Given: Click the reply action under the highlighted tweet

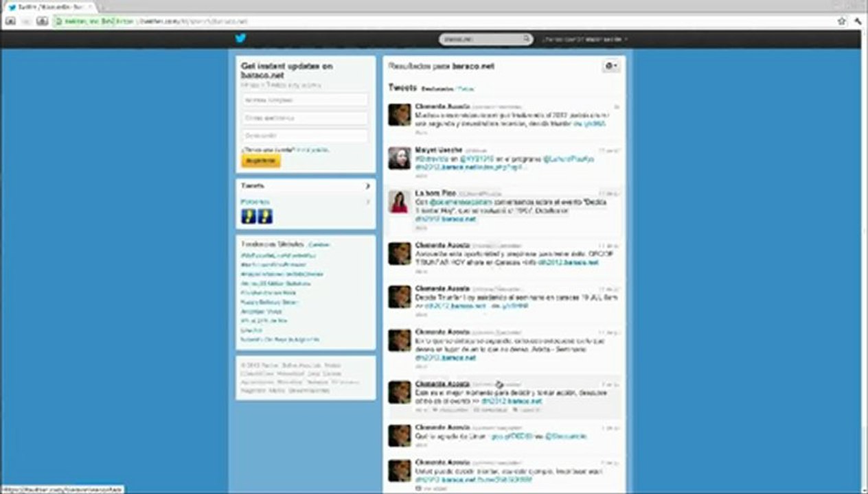Looking at the screenshot, I should pos(451,410).
